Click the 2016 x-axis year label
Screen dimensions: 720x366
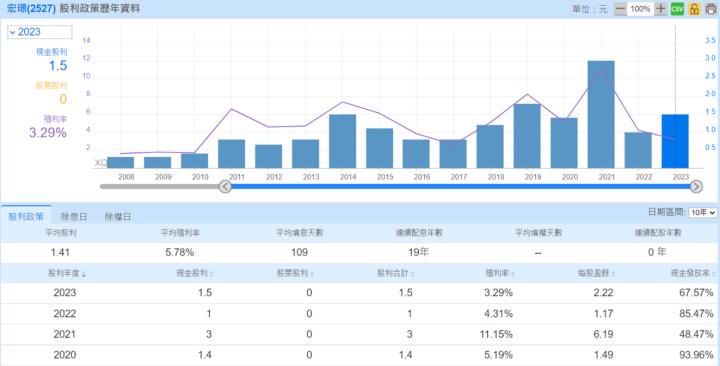point(422,177)
